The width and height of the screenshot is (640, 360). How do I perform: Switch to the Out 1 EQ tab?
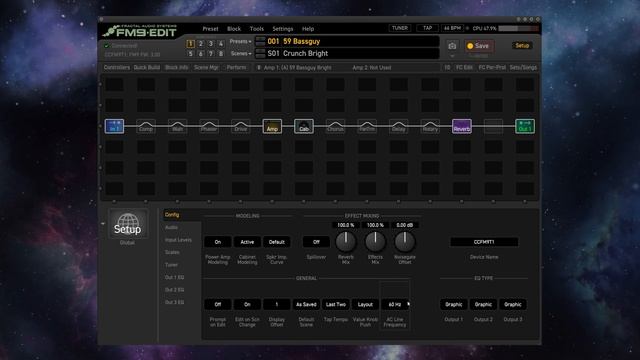click(x=174, y=278)
